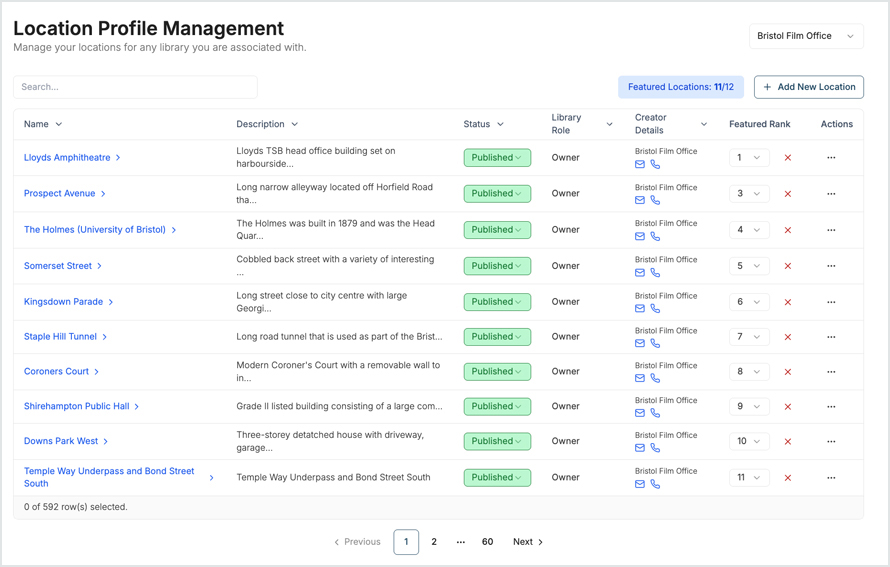
Task: Open Published status dropdown for The Holmes
Action: tap(497, 230)
